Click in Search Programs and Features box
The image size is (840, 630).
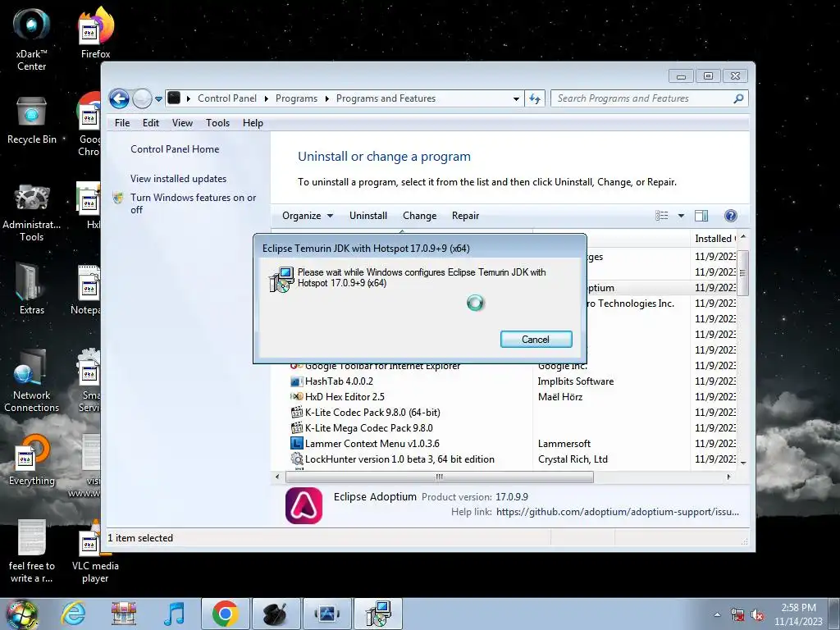click(643, 98)
